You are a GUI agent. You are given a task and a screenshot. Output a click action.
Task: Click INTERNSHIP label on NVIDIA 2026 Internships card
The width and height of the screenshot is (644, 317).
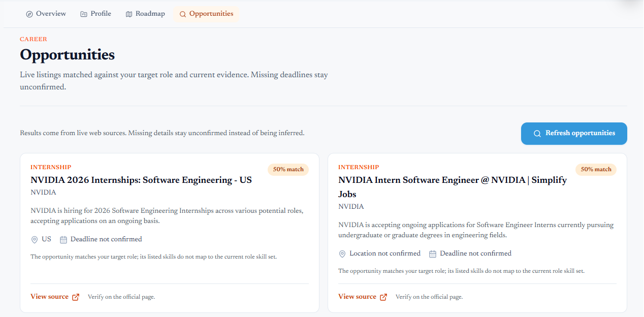[x=51, y=167]
